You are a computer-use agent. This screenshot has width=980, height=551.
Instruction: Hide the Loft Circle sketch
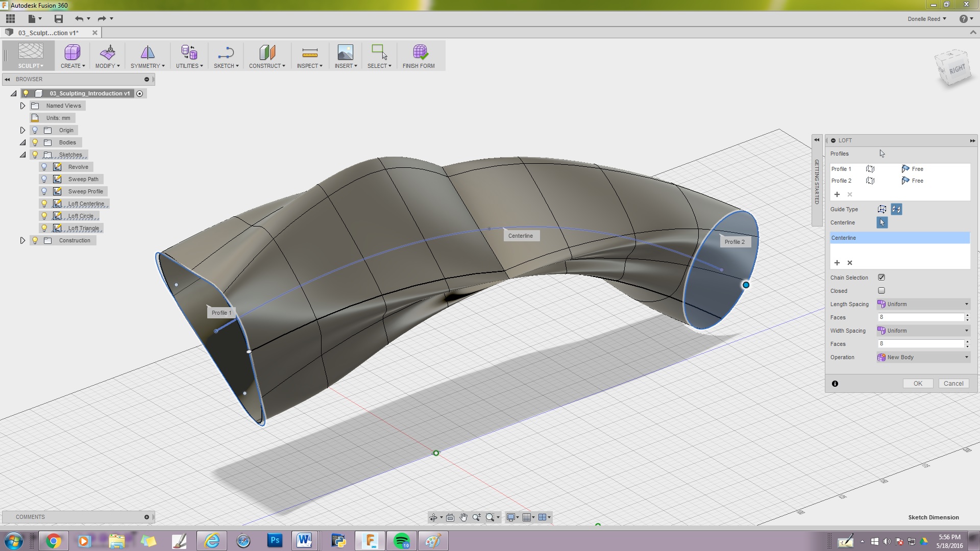click(x=44, y=216)
